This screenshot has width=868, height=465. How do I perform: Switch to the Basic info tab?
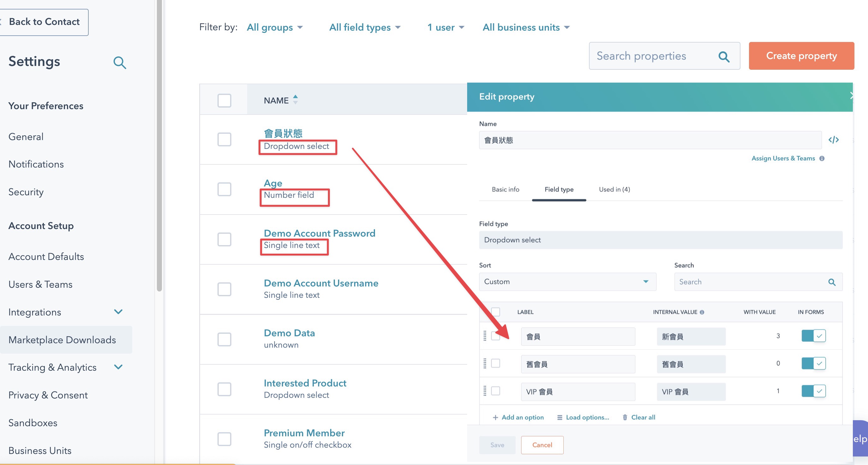tap(505, 190)
